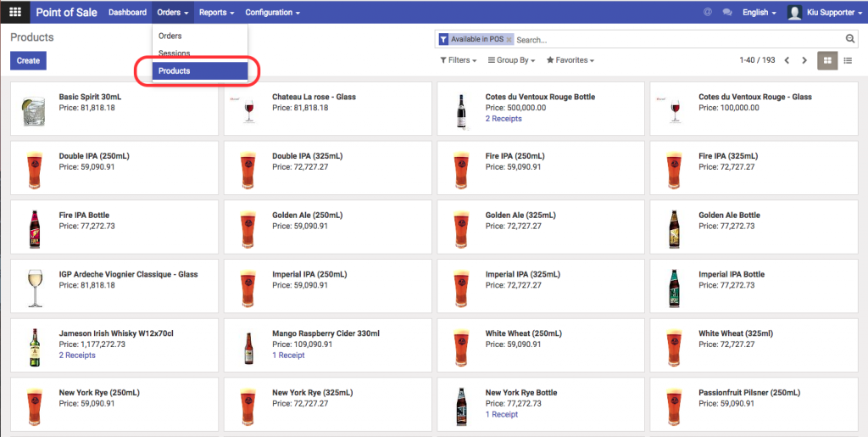Click the Kiu Supporter user avatar
Viewport: 868px width, 437px height.
pos(794,12)
